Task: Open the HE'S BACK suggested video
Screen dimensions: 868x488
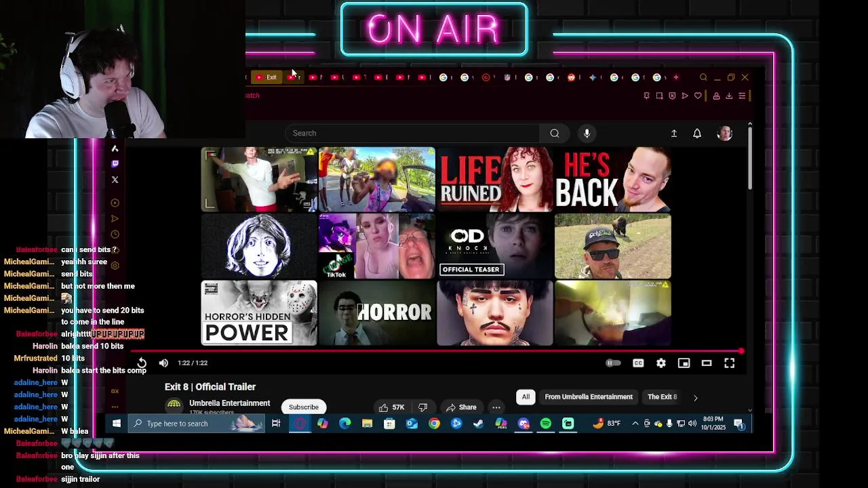Action: coord(613,180)
